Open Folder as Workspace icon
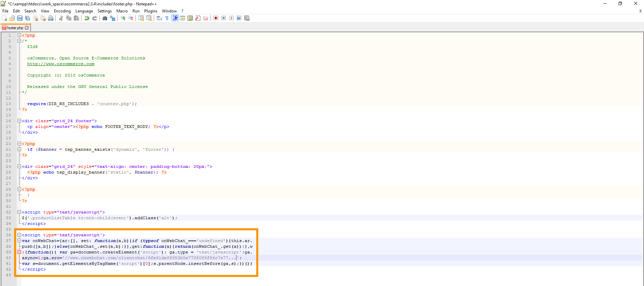644x286 pixels. coord(206,18)
